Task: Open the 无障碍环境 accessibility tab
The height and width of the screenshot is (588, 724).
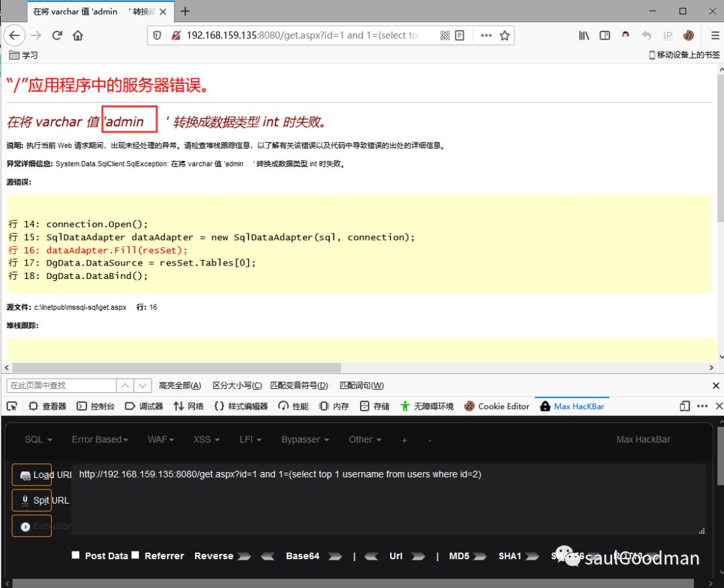Action: pos(427,406)
